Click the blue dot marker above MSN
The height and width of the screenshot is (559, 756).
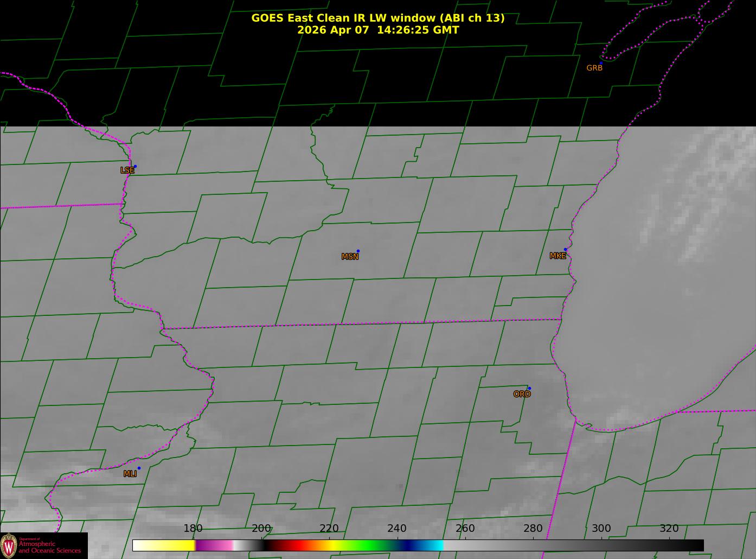[358, 251]
